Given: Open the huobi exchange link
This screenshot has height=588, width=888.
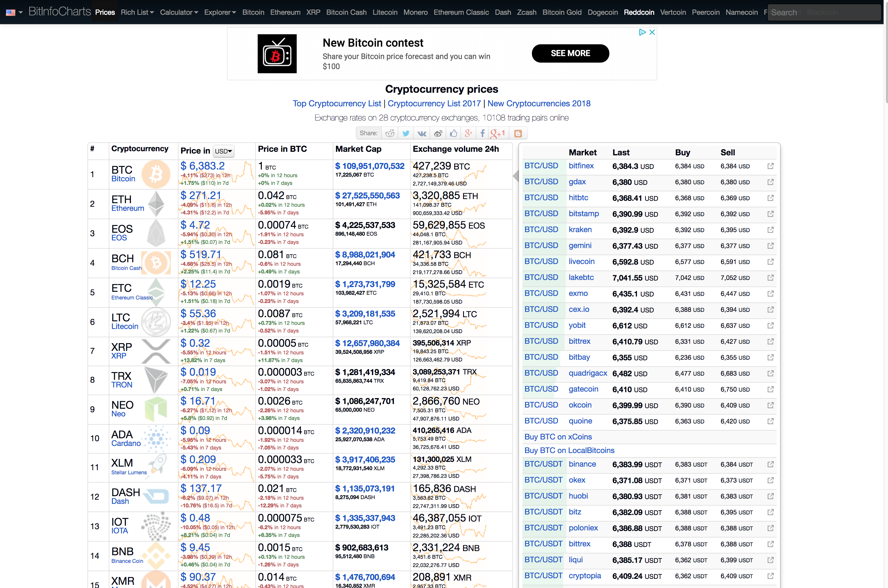Looking at the screenshot, I should 578,496.
